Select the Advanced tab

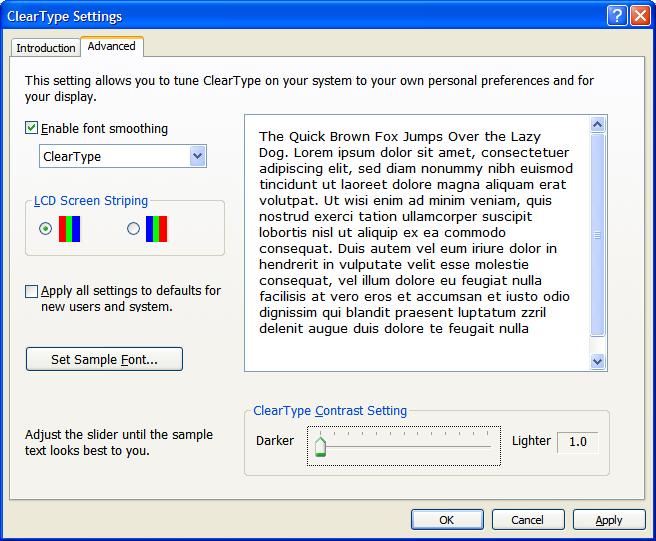coord(112,46)
